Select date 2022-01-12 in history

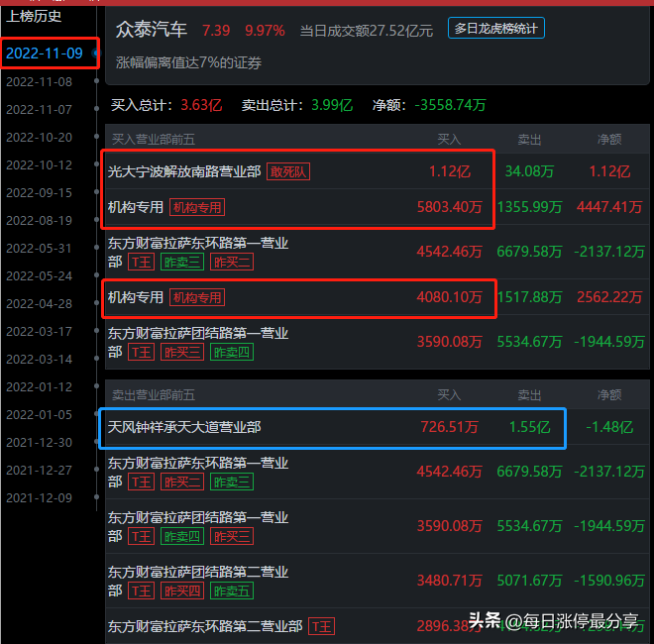(x=40, y=386)
